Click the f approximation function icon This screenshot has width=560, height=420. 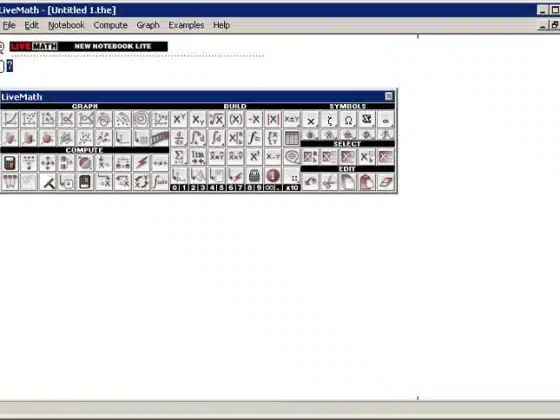point(254,138)
